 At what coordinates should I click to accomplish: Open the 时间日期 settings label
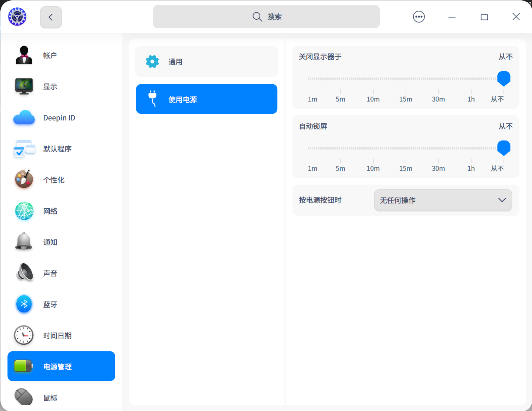(x=57, y=336)
